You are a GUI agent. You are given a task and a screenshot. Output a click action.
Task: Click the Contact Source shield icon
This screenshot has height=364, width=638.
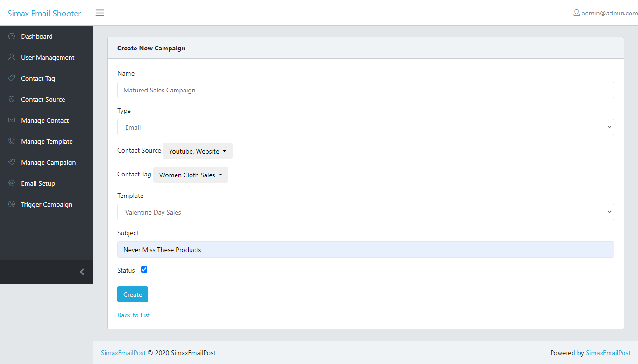12,99
